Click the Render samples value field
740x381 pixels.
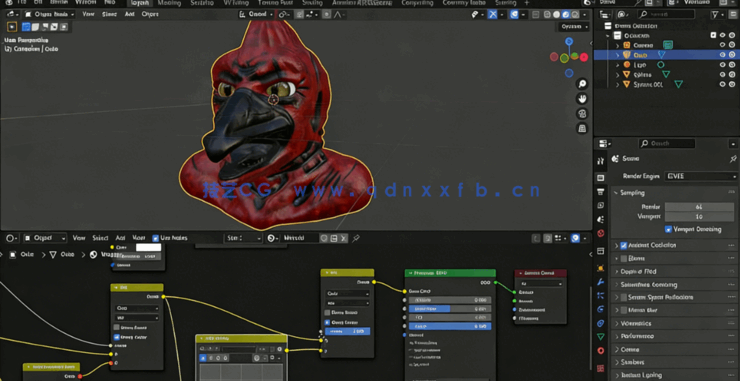(699, 207)
